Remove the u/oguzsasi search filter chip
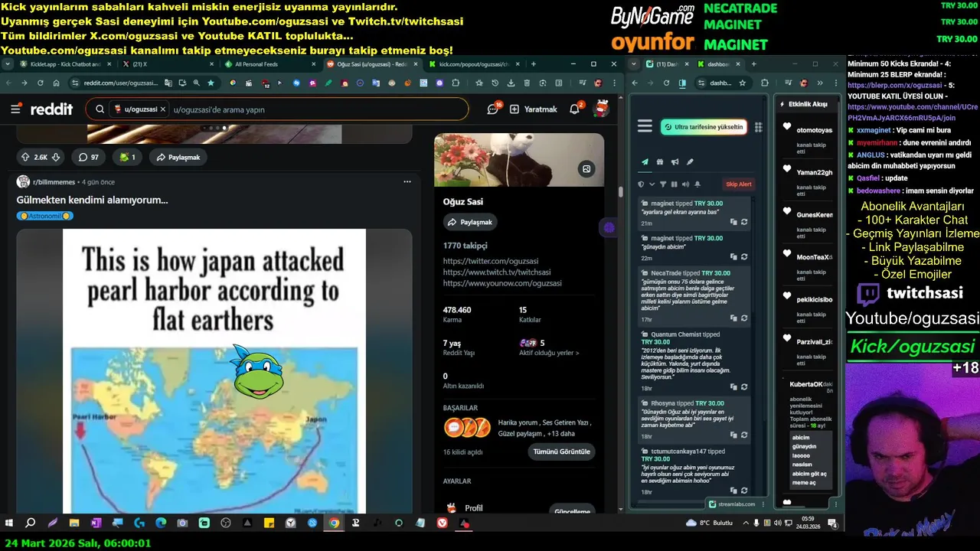This screenshot has height=551, width=980. click(x=163, y=109)
